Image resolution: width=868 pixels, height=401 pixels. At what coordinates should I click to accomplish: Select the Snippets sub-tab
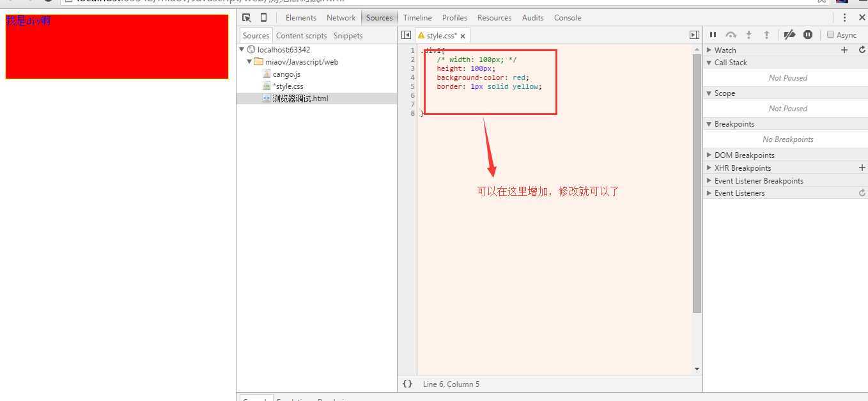coord(348,36)
